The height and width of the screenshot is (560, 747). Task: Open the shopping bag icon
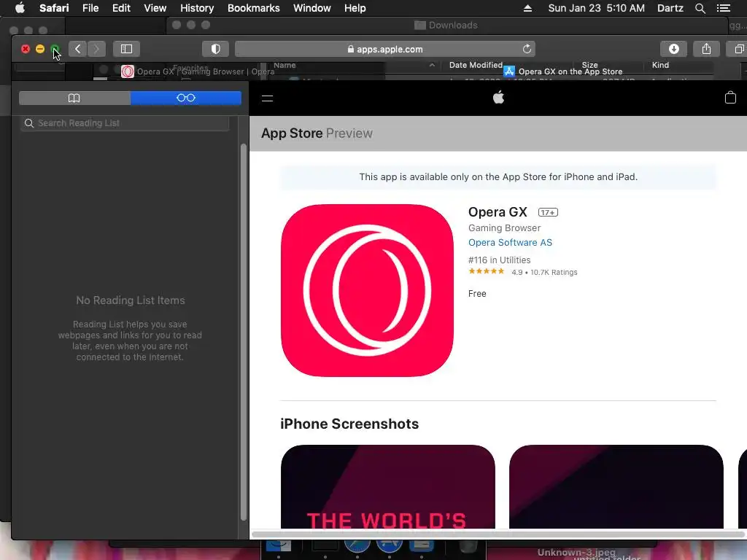[729, 98]
